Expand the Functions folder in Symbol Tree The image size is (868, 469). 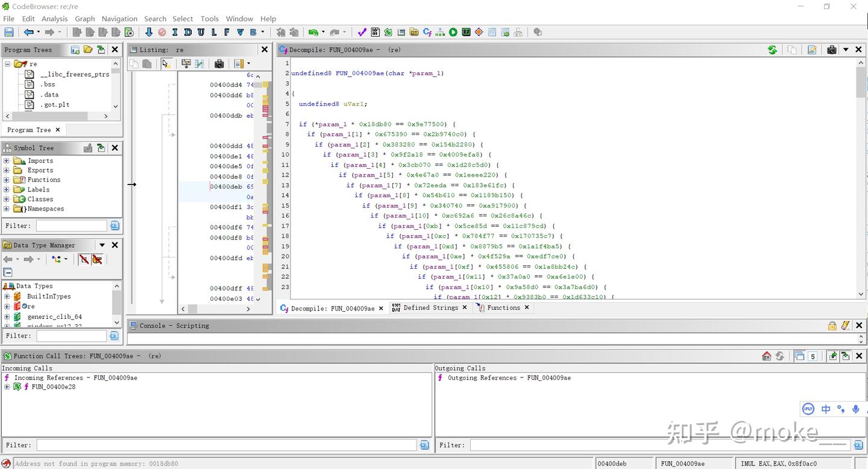click(x=7, y=180)
